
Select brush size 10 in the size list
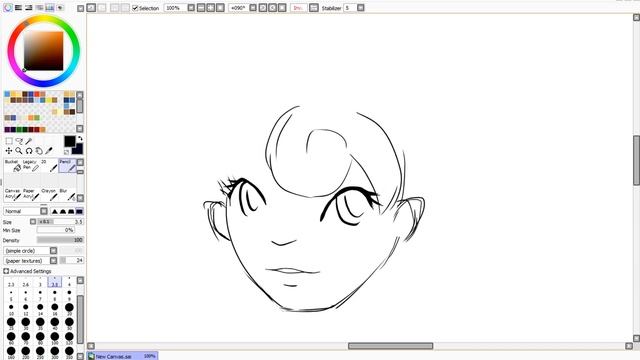11,309
